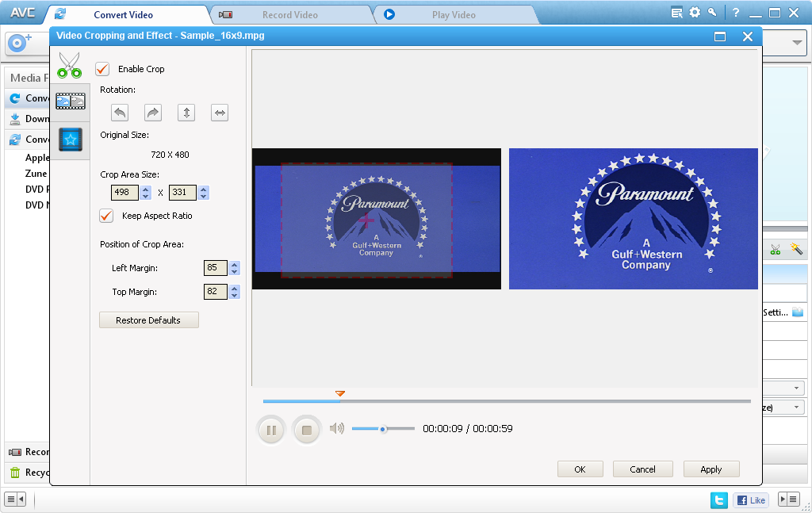The height and width of the screenshot is (513, 812).
Task: Select the Zune item in media list
Action: coord(36,174)
